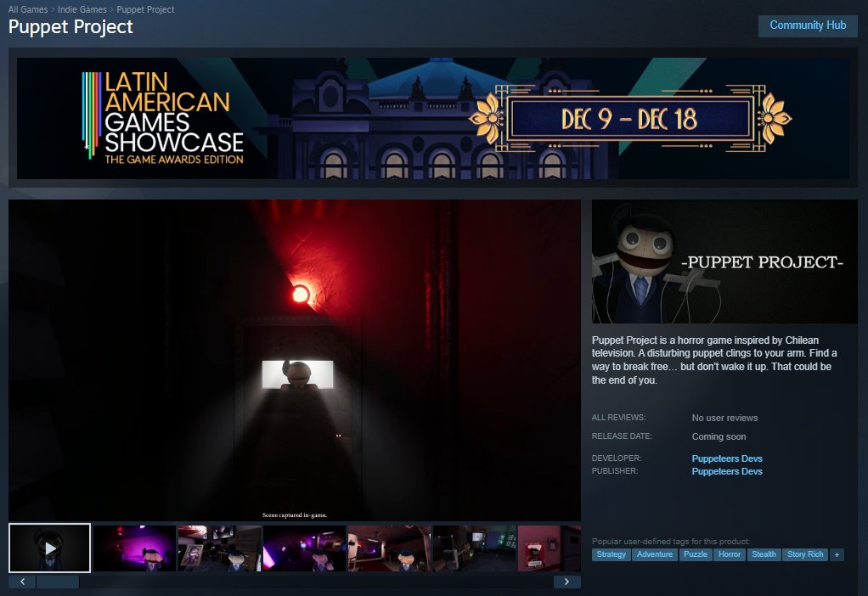
Task: Click the 'RELEASE DATE:' label
Action: [622, 436]
